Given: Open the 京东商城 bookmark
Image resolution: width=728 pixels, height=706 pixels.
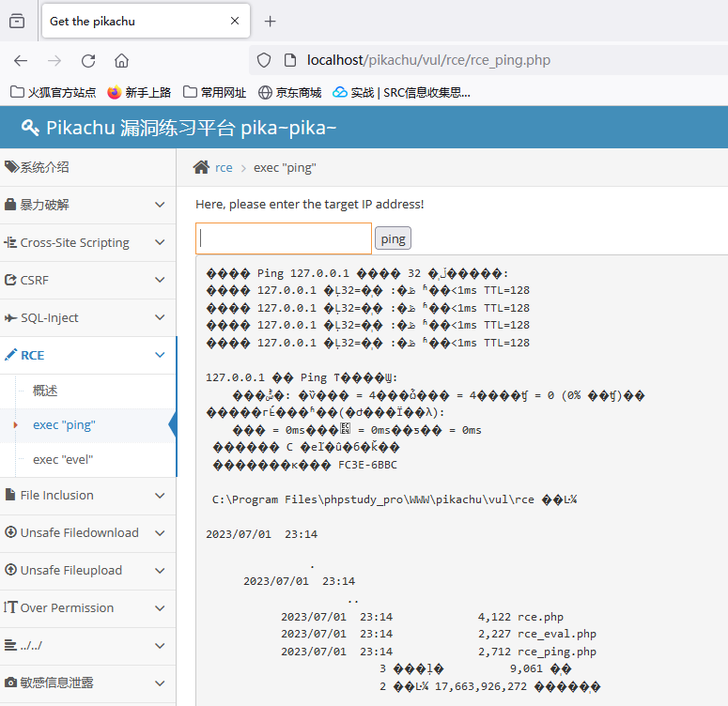Looking at the screenshot, I should pos(289,92).
